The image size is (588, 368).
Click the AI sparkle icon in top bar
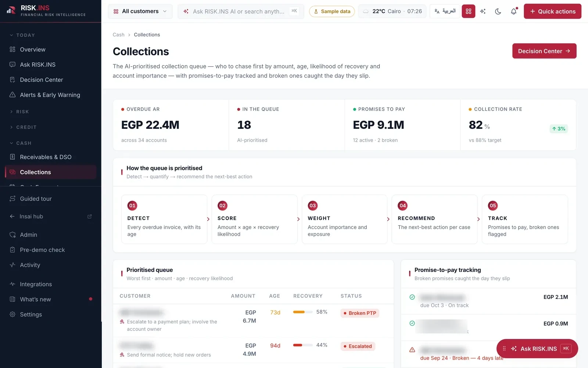(483, 11)
